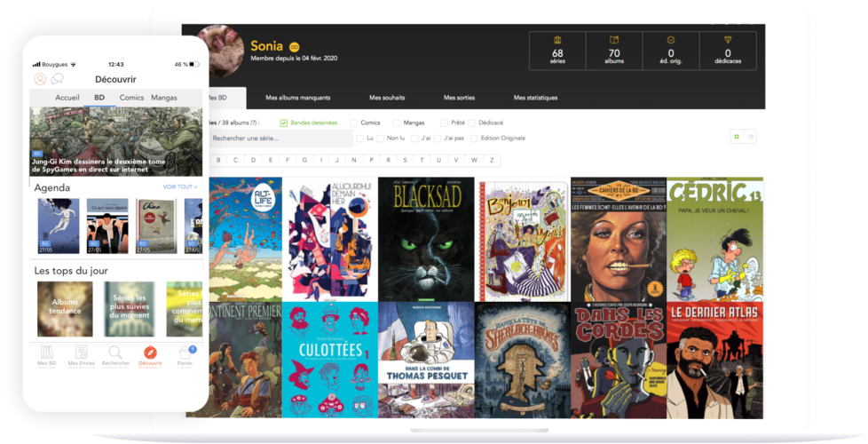Follow the VOIR TOUT link
Viewport: 868px width, 444px height.
pos(180,187)
